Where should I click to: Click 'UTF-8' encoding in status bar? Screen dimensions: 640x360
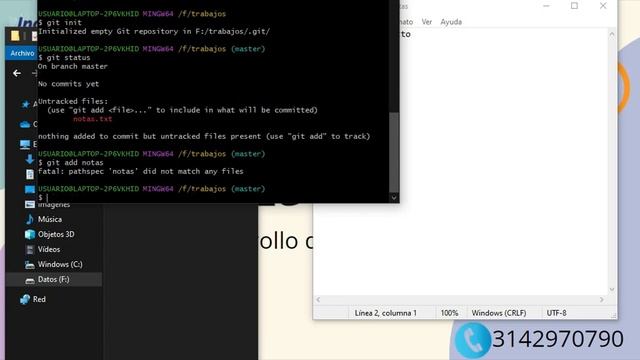tap(556, 313)
